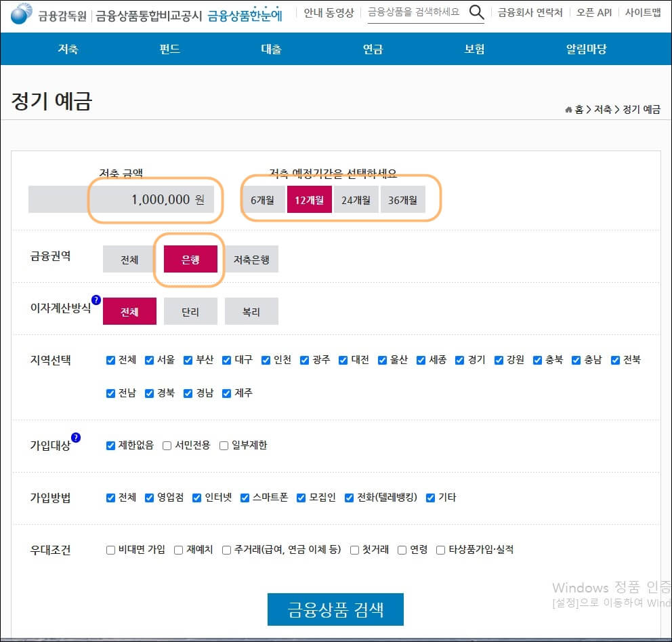Open the 사이트맵 link
The image size is (672, 642).
click(x=642, y=12)
